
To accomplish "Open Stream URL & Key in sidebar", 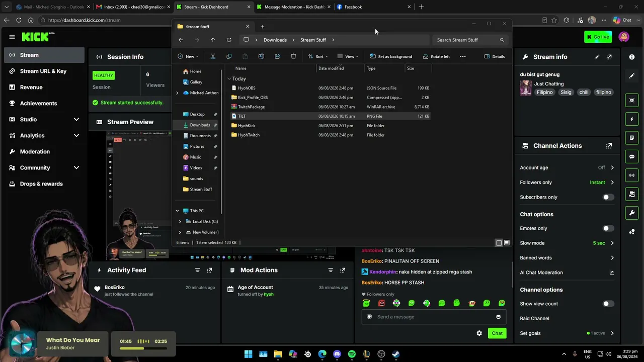I will coord(44,71).
